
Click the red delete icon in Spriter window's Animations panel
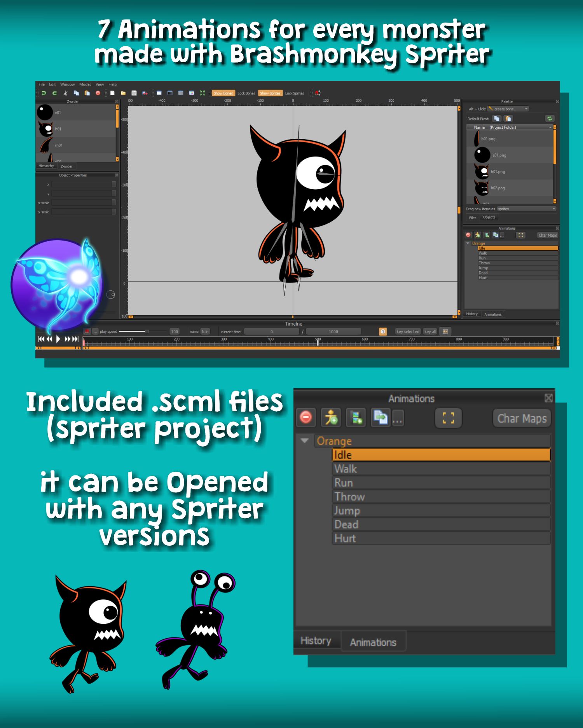coord(468,235)
